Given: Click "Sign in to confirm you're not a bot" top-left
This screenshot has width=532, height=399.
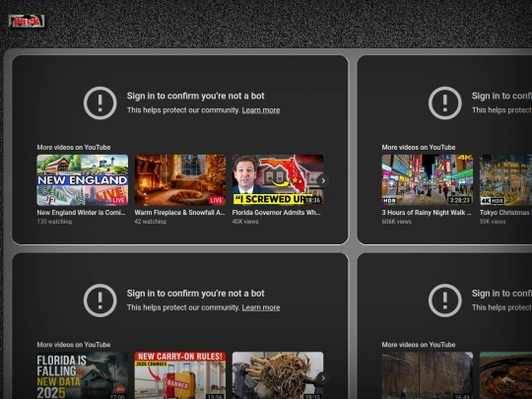Looking at the screenshot, I should tap(195, 96).
